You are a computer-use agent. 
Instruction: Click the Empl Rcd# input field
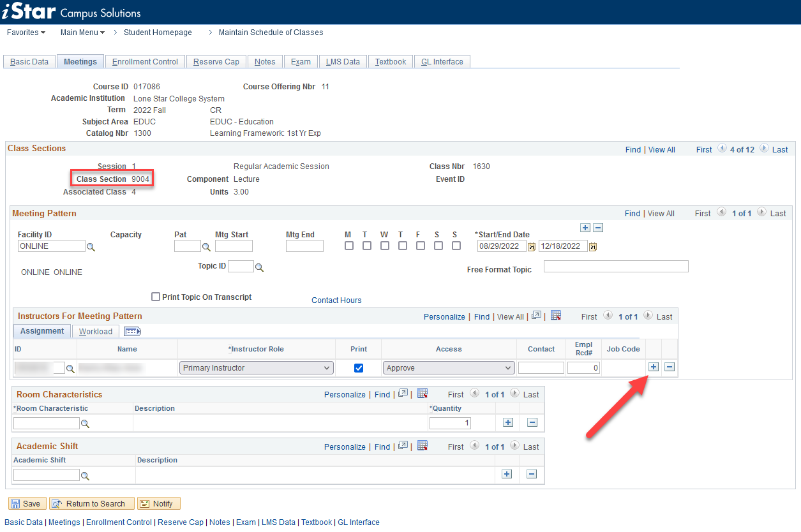click(583, 368)
